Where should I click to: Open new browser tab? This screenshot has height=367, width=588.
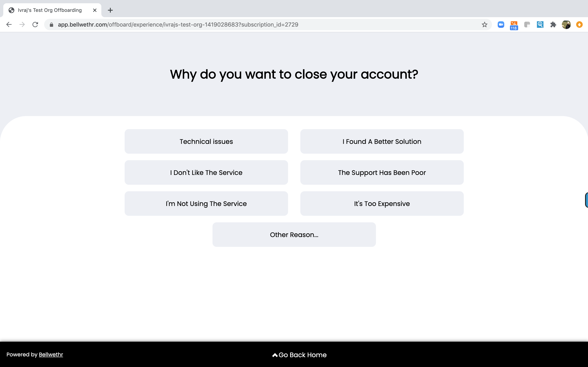tap(110, 10)
